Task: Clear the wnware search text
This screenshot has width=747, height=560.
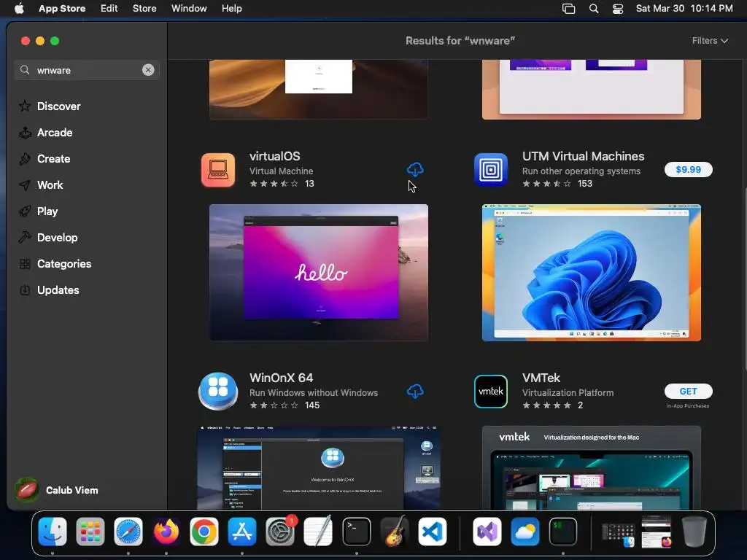Action: click(x=148, y=70)
